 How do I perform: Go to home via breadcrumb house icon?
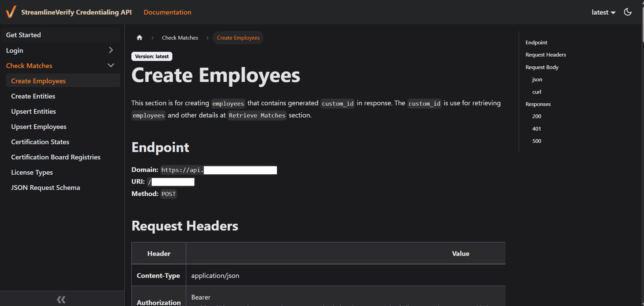pos(139,38)
